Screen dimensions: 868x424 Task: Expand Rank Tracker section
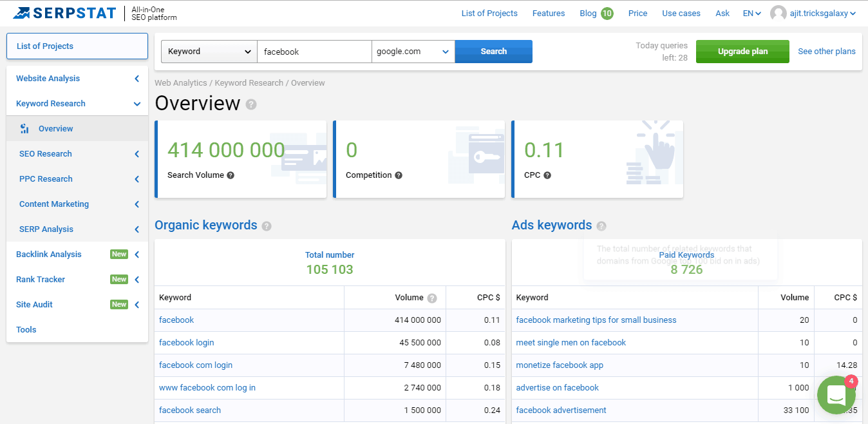pyautogui.click(x=137, y=280)
